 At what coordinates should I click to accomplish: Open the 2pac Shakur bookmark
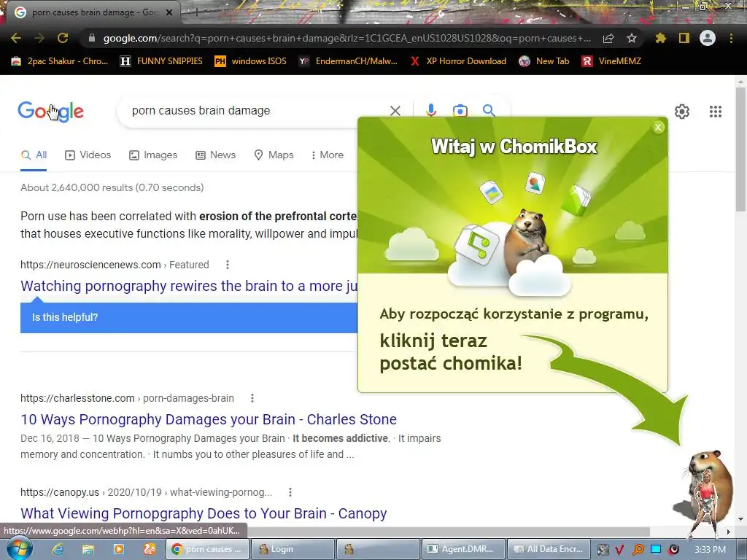pos(60,61)
